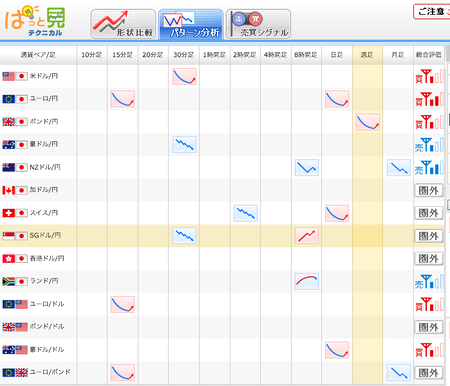Select the 週足 column header

(x=367, y=55)
